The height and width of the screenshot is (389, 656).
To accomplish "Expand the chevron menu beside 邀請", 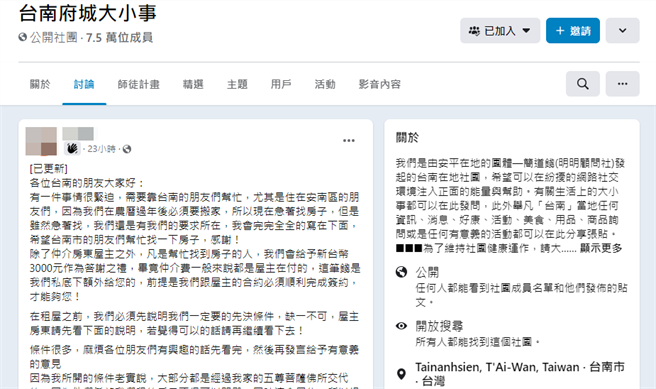I will click(x=623, y=31).
